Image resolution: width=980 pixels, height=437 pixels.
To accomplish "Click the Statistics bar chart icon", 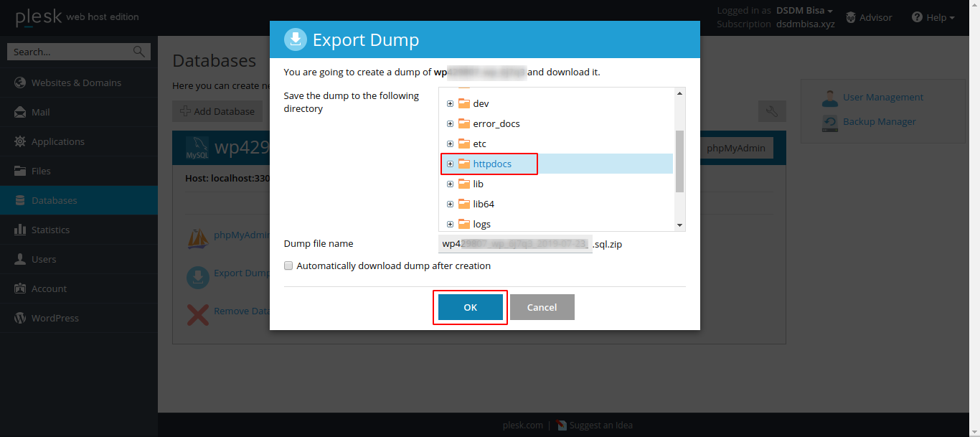I will [20, 230].
